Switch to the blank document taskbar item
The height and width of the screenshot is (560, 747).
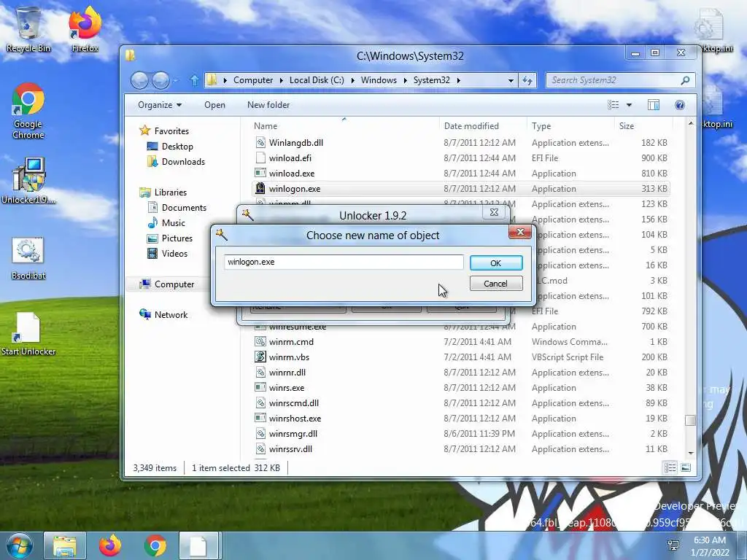click(199, 545)
